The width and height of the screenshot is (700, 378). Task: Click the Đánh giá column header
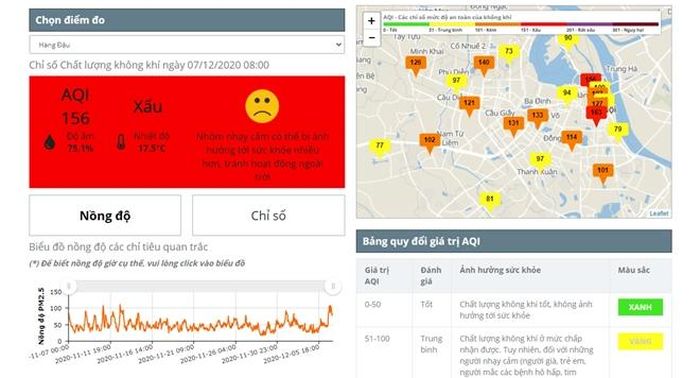431,275
